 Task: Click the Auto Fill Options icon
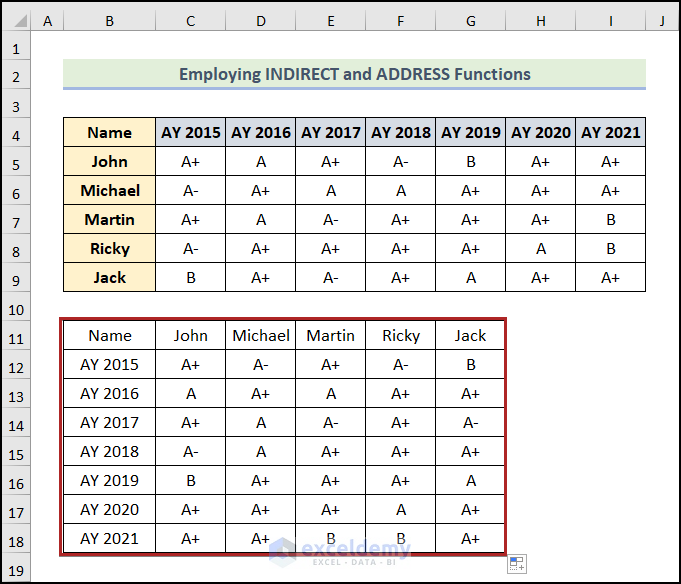point(517,564)
